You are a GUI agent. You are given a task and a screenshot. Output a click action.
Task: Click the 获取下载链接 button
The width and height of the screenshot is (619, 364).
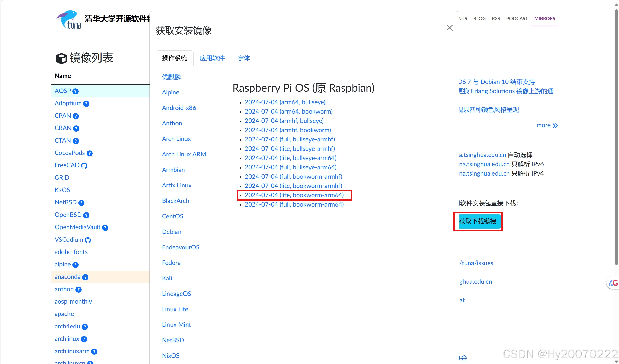pos(480,221)
